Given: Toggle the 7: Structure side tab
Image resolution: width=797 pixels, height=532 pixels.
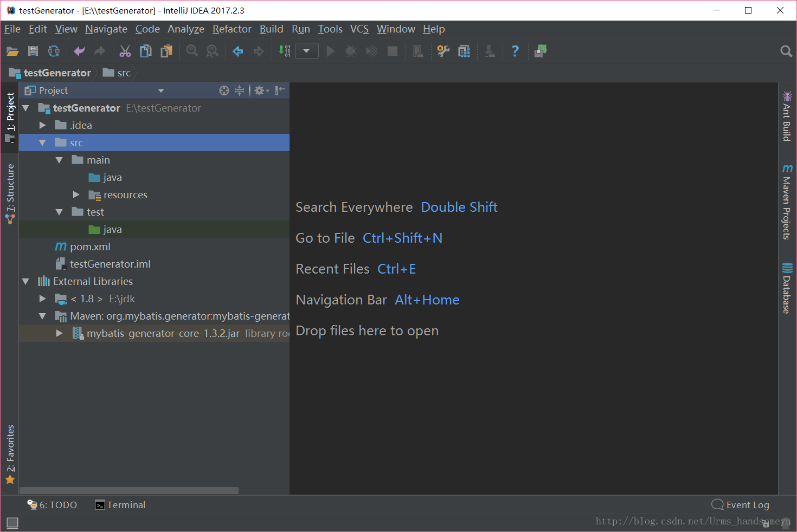Looking at the screenshot, I should (10, 193).
